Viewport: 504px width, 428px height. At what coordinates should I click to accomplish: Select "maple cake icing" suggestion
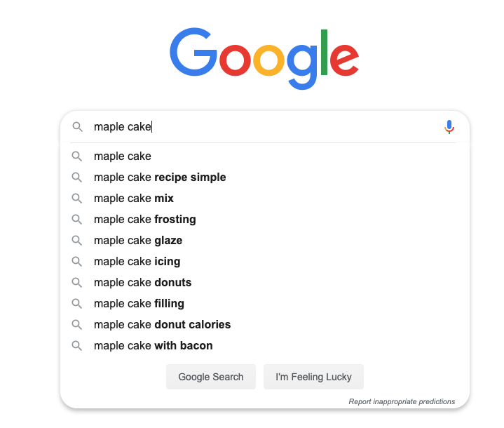click(137, 262)
